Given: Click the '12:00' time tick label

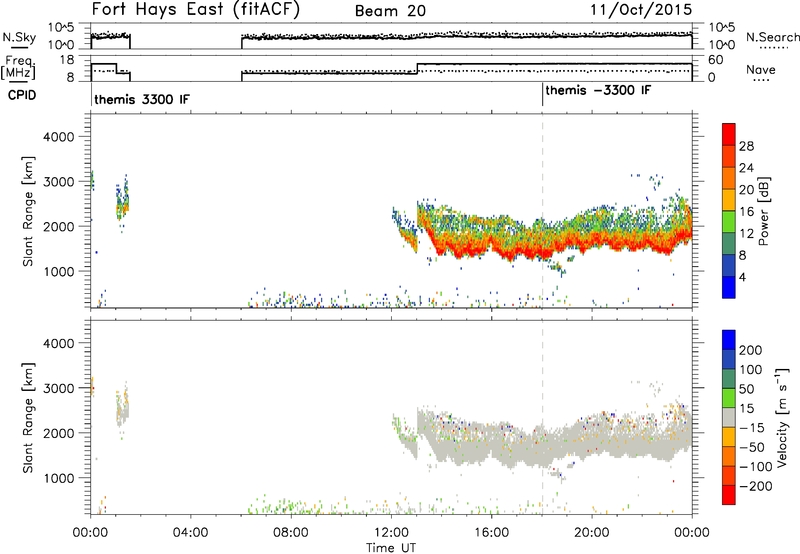Looking at the screenshot, I should point(391,533).
